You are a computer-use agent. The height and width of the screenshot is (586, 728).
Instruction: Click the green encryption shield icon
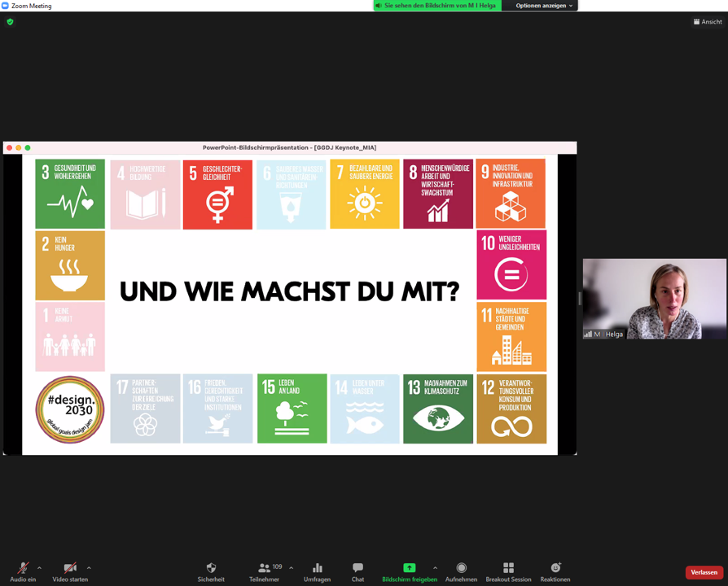[x=11, y=22]
